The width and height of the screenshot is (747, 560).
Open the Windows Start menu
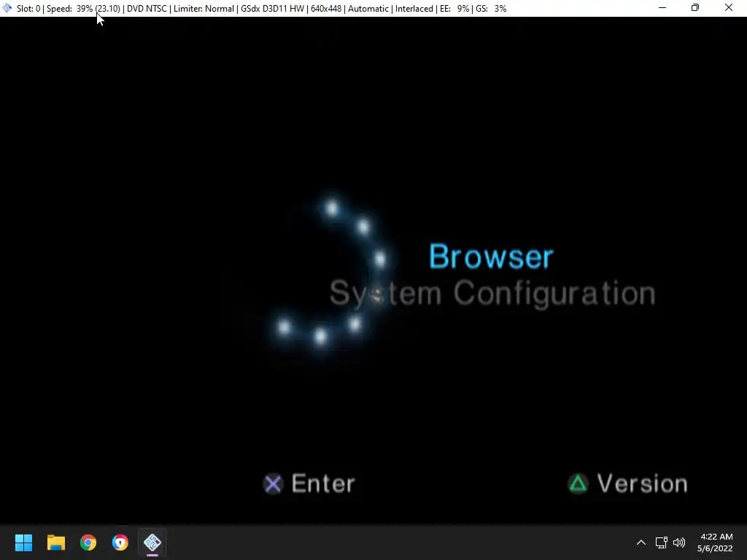click(23, 542)
